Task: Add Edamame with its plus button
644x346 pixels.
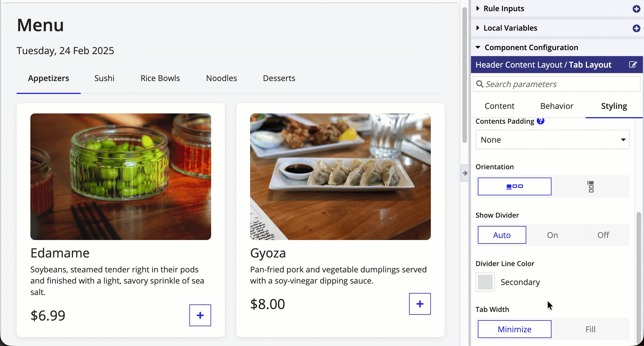Action: pos(200,315)
